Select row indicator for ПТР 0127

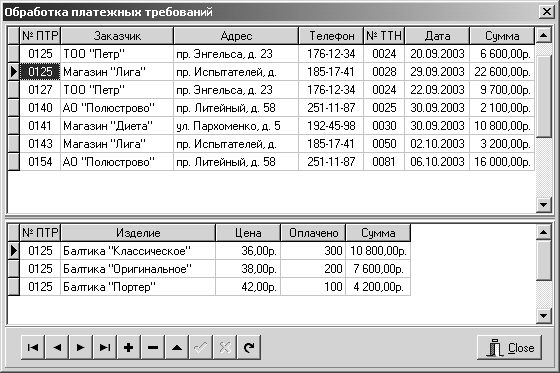pos(14,90)
